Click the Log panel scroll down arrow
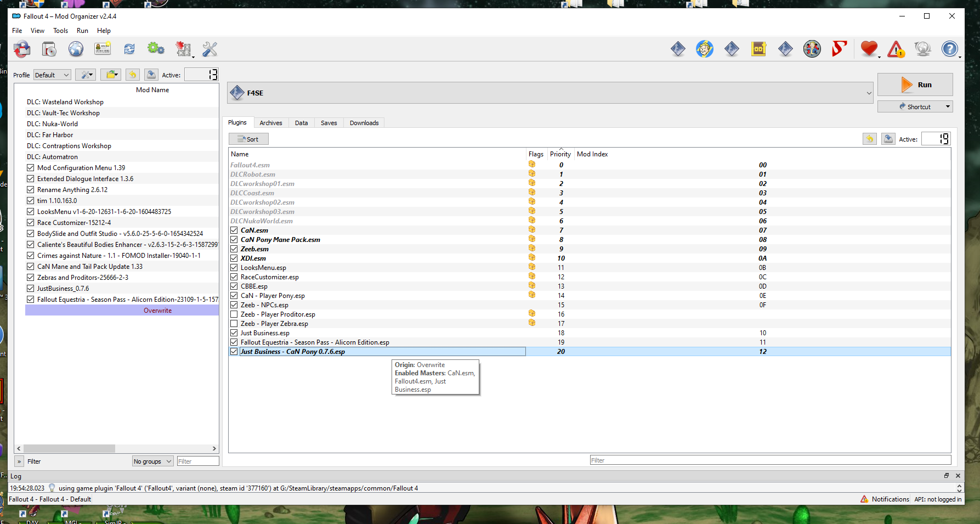Screen dimensions: 980x524 point(959,490)
